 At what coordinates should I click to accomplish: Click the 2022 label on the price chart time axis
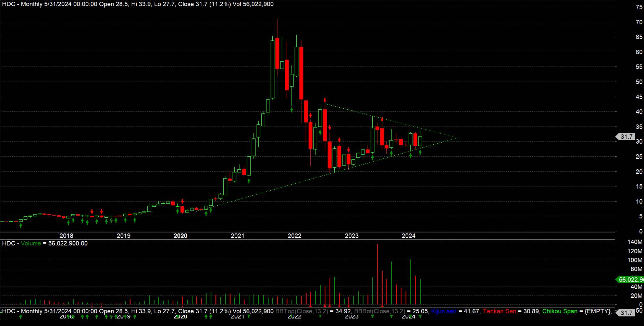295,236
